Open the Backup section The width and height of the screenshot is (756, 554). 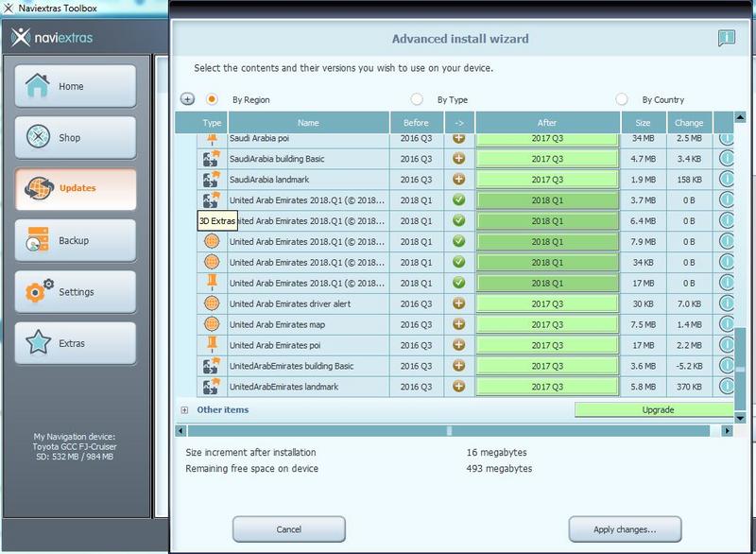coord(76,240)
